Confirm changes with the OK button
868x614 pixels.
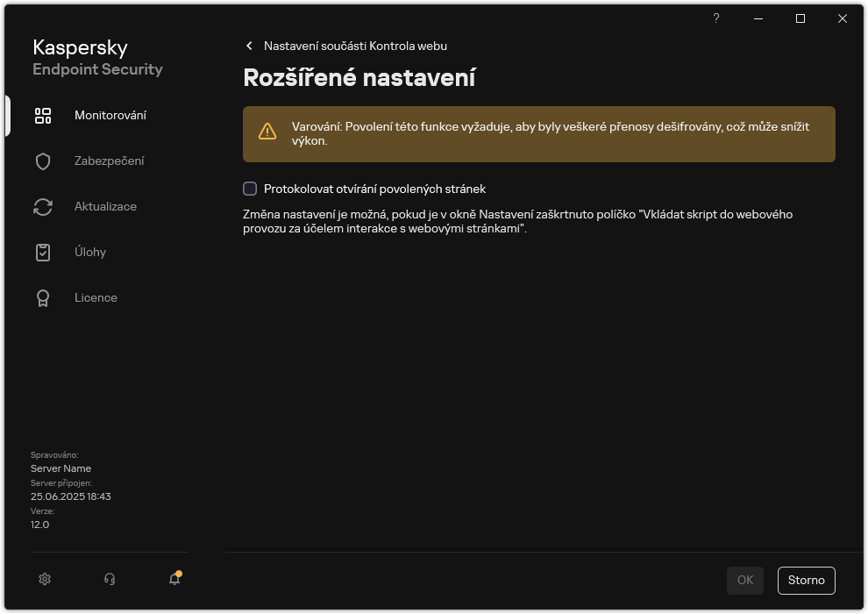click(x=744, y=580)
